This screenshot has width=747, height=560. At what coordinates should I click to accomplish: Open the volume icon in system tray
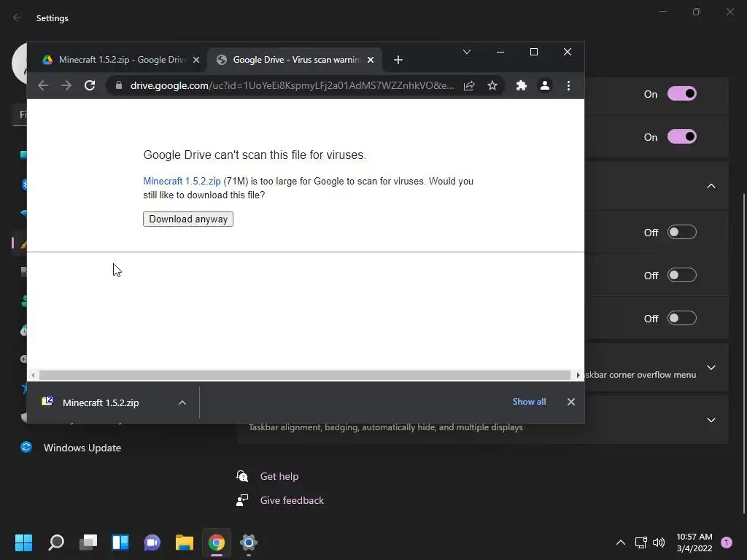click(659, 542)
